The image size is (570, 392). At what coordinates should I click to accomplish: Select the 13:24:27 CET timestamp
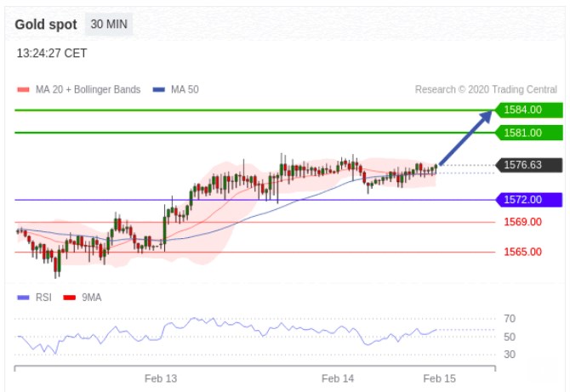pyautogui.click(x=52, y=54)
